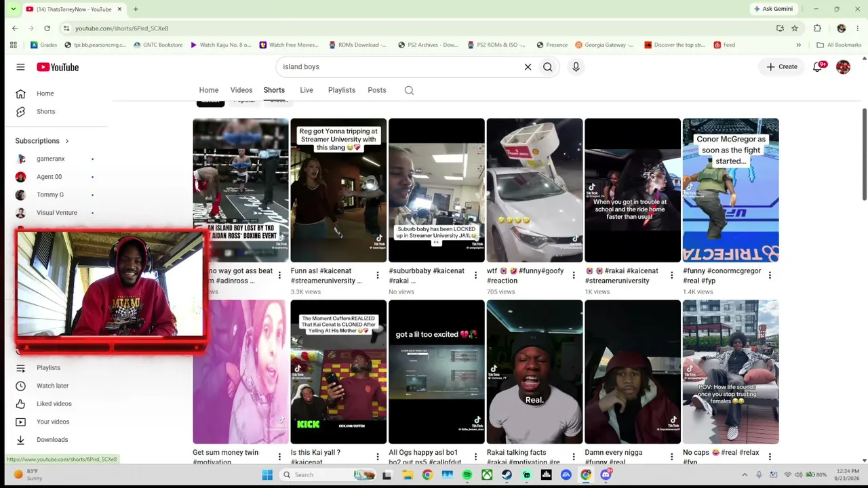
Task: Open options for '#funny #conormcgregor' short
Action: [770, 275]
